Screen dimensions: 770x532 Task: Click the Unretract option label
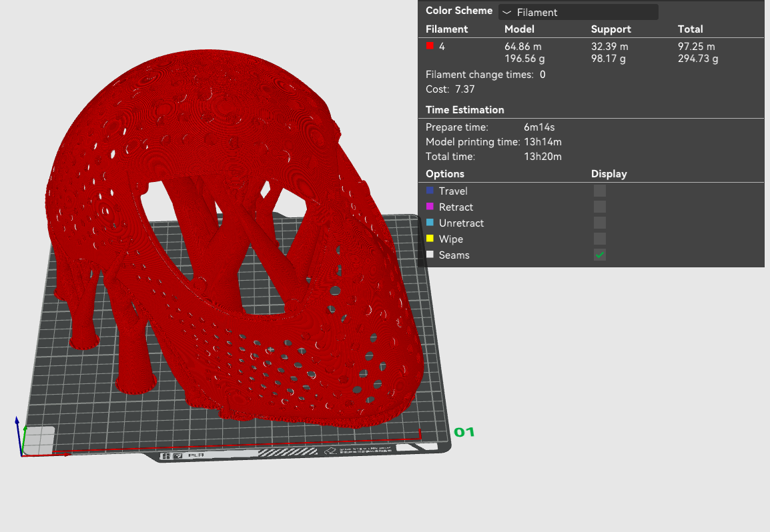461,223
